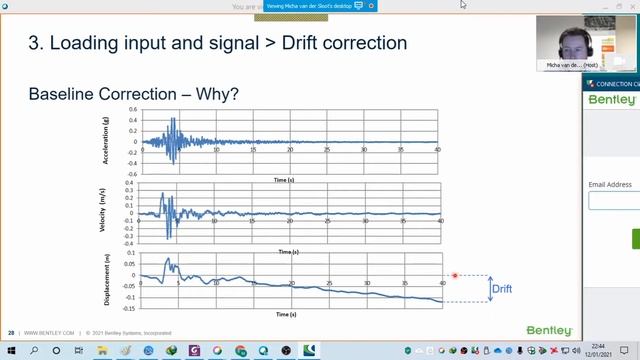Click the 'Email Address' label
The height and width of the screenshot is (360, 640).
coord(610,184)
